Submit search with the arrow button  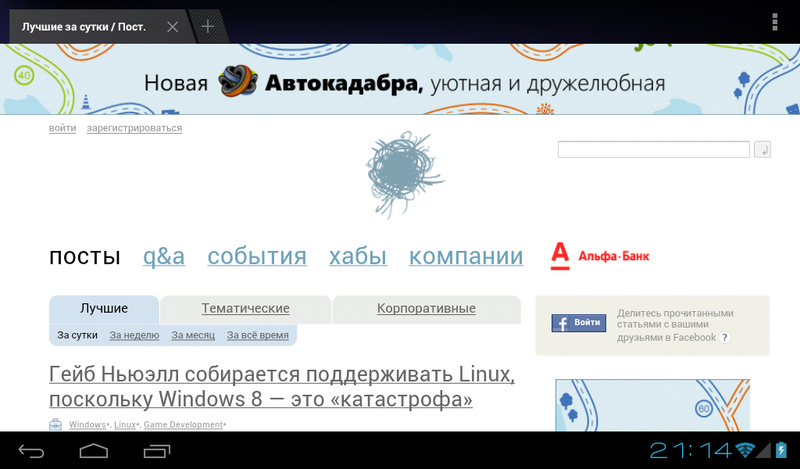point(763,150)
